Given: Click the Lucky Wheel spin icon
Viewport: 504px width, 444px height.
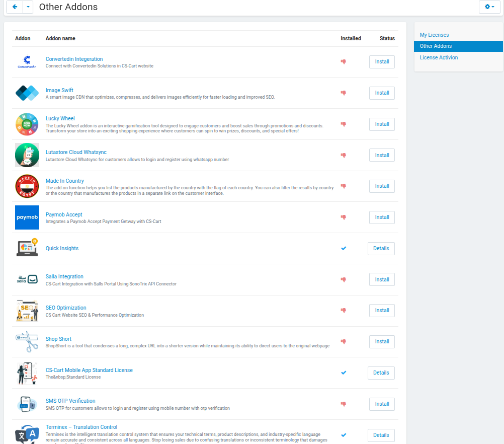Looking at the screenshot, I should tap(27, 124).
